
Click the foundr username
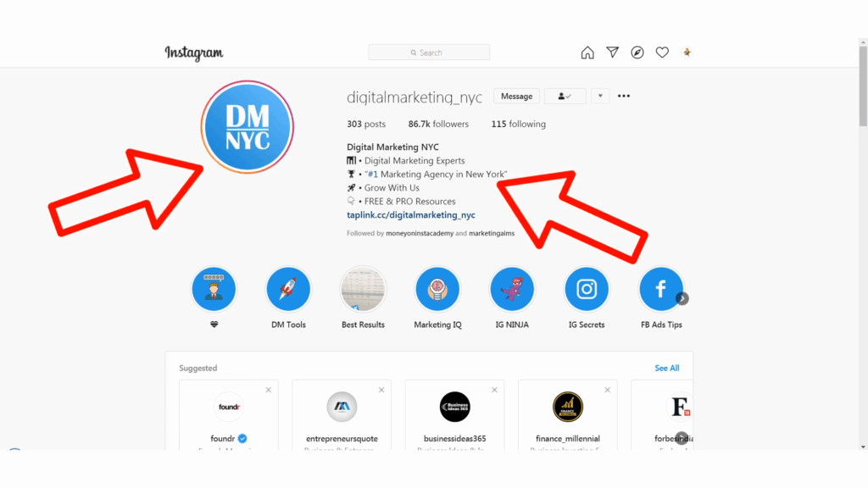pos(223,439)
